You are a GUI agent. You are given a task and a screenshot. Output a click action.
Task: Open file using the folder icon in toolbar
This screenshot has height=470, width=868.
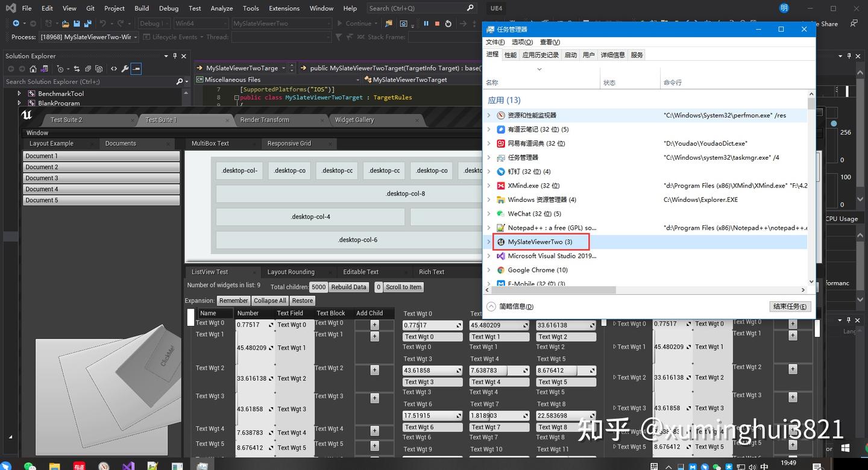(x=65, y=23)
